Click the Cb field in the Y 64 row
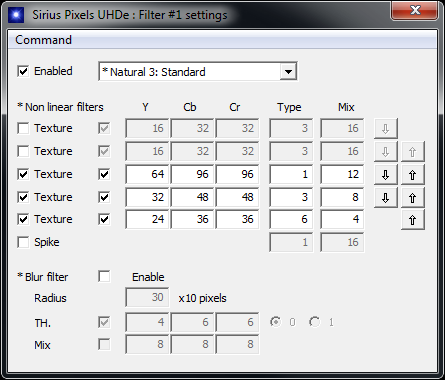 [192, 174]
